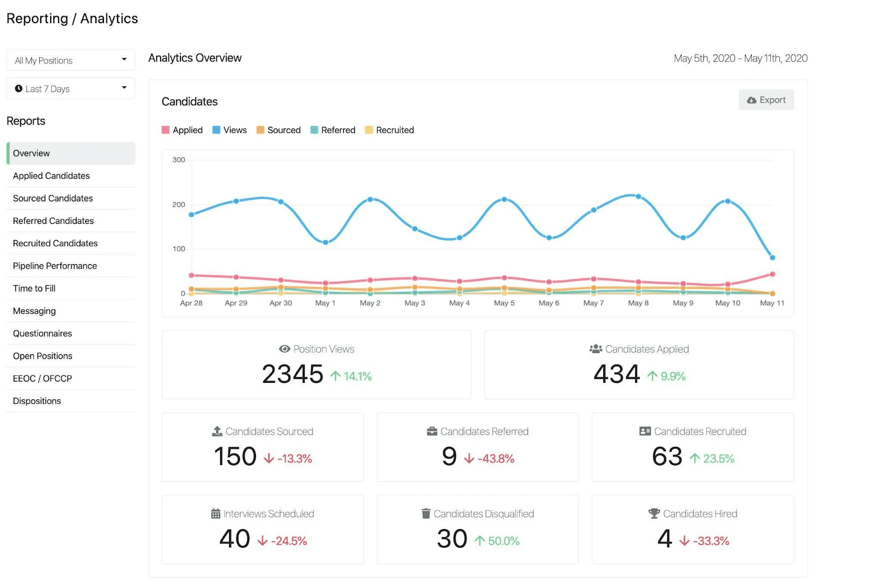Open the Dispositions report
The width and height of the screenshot is (883, 588).
(71, 401)
